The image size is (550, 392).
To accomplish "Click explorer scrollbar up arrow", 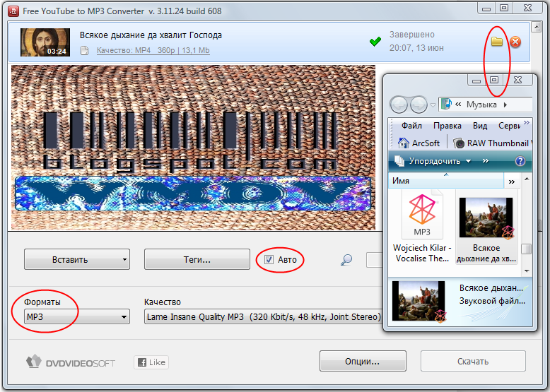I will tap(527, 179).
